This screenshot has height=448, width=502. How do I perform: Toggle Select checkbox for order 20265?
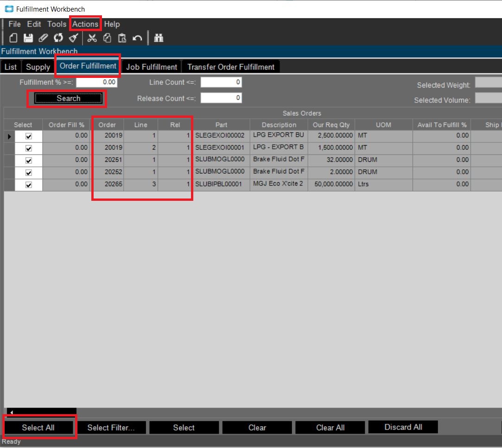coord(29,185)
